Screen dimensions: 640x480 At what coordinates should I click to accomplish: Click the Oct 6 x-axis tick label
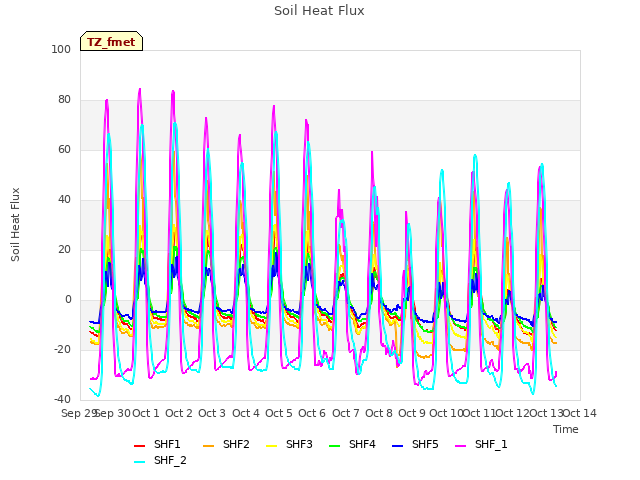312,413
